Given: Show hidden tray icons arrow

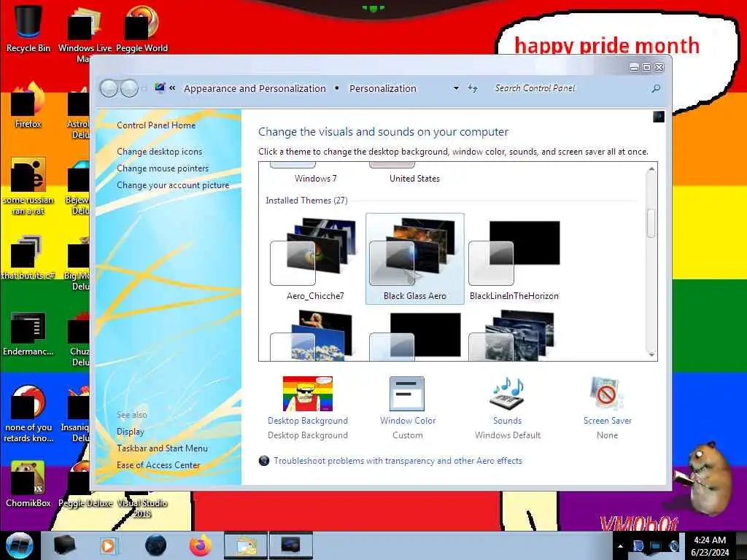Looking at the screenshot, I should [620, 546].
